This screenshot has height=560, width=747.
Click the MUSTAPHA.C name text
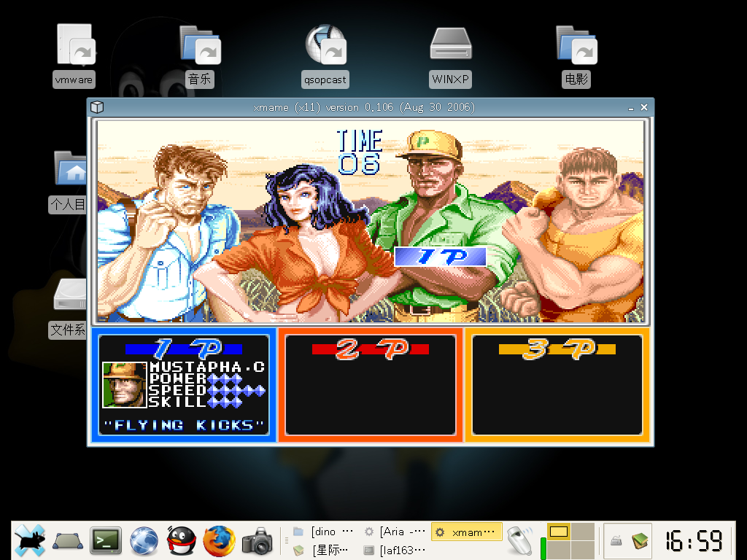click(x=206, y=367)
